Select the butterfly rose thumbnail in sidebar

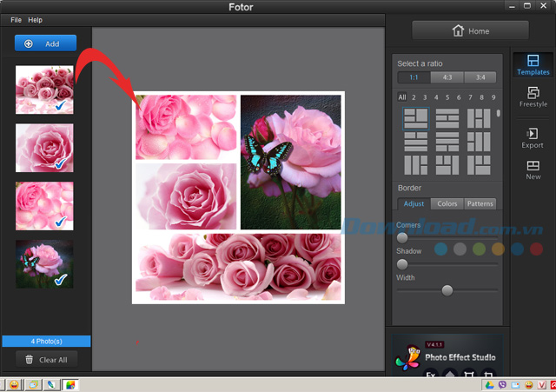point(44,263)
